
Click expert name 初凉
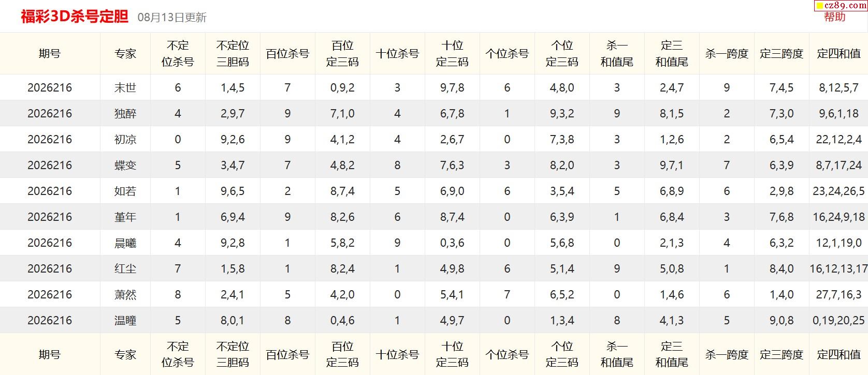pyautogui.click(x=125, y=139)
